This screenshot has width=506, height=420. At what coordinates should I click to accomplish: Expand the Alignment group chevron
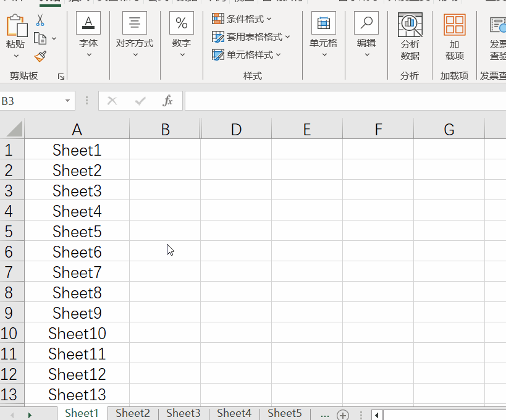(x=135, y=54)
